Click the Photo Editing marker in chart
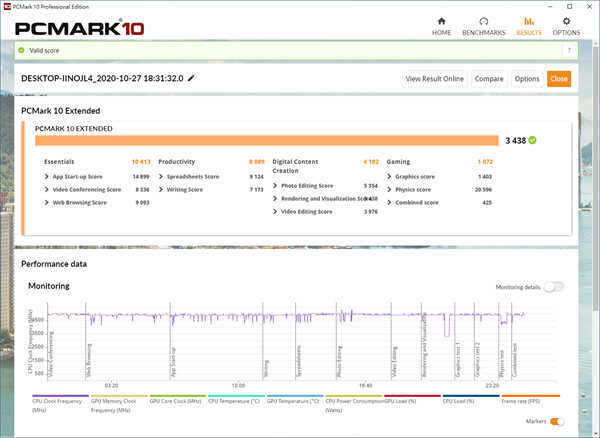Screen dimensions: 600x438 click(339, 362)
